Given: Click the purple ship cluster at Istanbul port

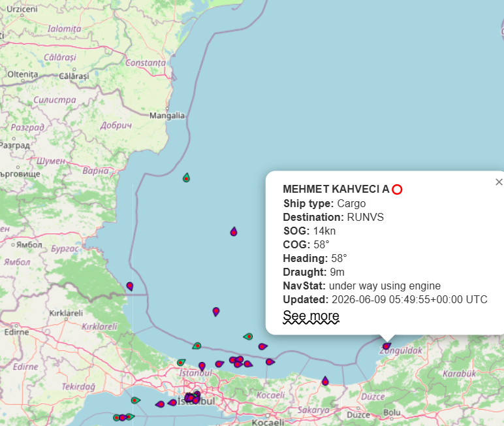Looking at the screenshot, I should point(193,398).
